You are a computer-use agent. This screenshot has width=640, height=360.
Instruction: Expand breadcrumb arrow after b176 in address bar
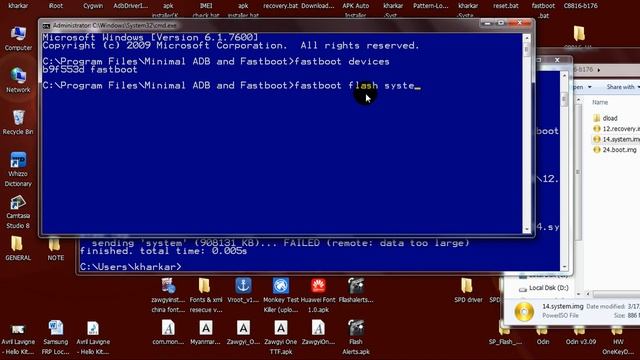pyautogui.click(x=599, y=70)
